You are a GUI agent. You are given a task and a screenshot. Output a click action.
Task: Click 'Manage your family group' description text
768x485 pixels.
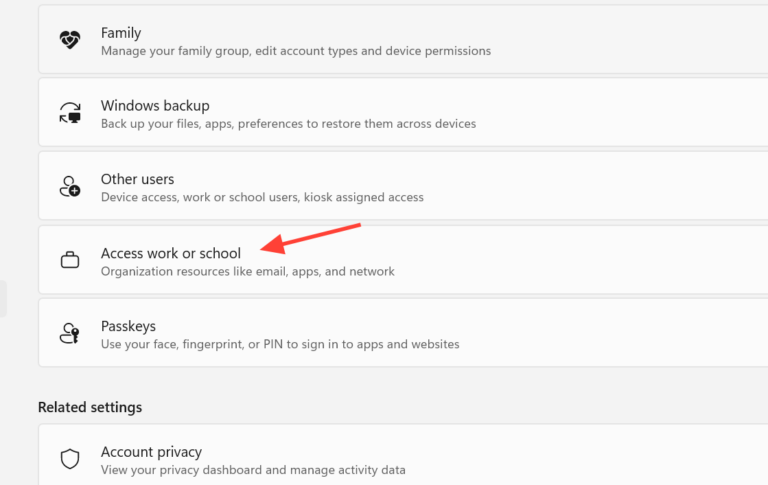point(296,51)
